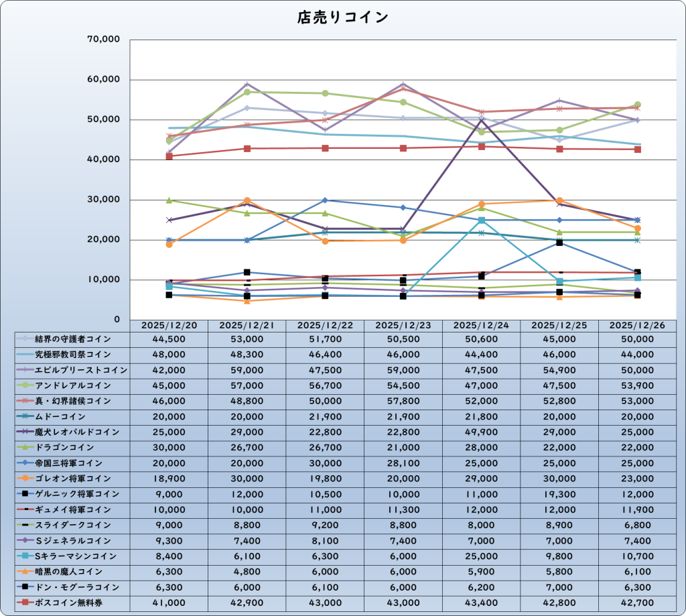Select the ドラゴンコイン triangle legend marker
686x616 pixels.
[25, 448]
